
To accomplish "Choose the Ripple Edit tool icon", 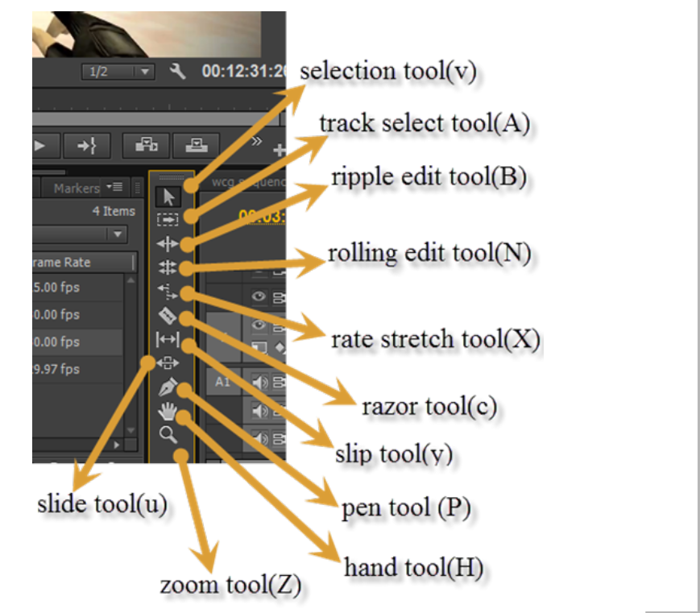I will tap(168, 244).
